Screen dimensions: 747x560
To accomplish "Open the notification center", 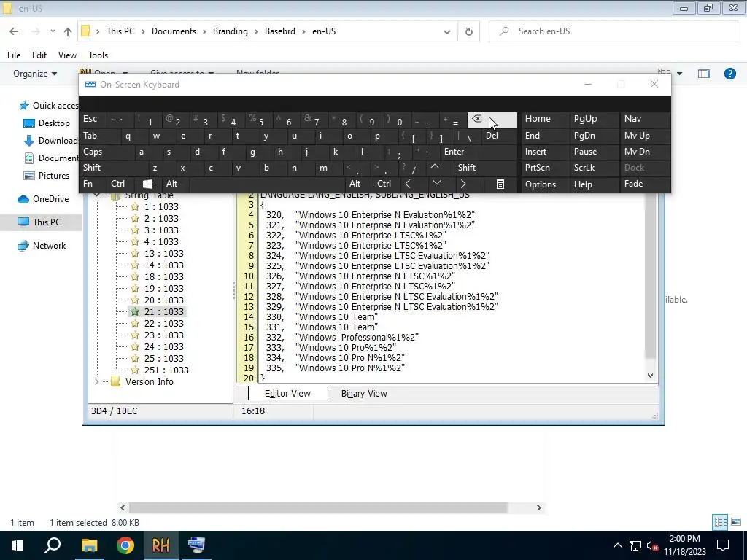I will click(723, 545).
